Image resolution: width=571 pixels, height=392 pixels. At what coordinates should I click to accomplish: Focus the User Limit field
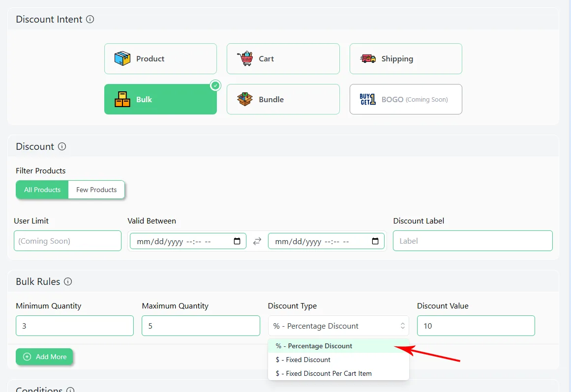(x=68, y=241)
